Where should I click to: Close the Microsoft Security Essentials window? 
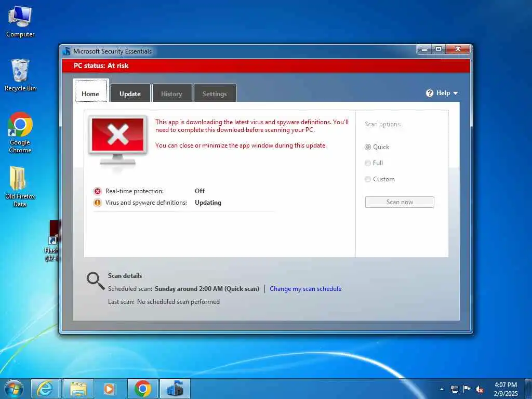[x=458, y=49]
